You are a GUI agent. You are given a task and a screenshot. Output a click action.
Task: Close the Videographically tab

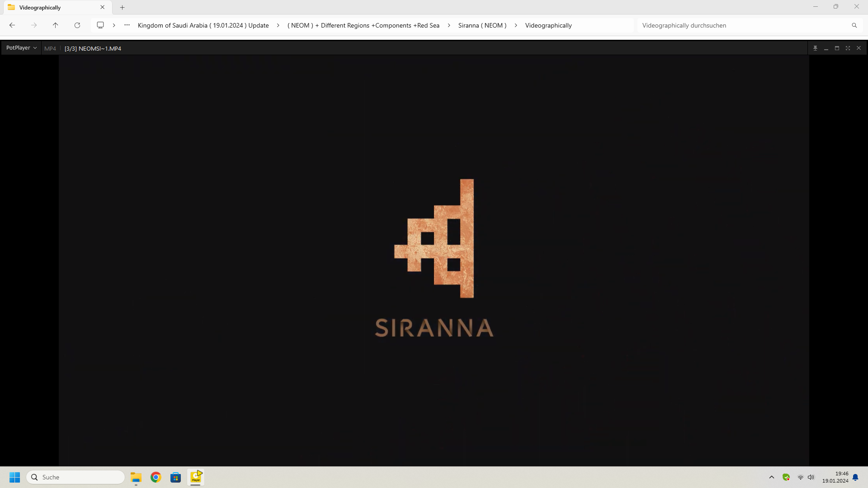pos(103,7)
